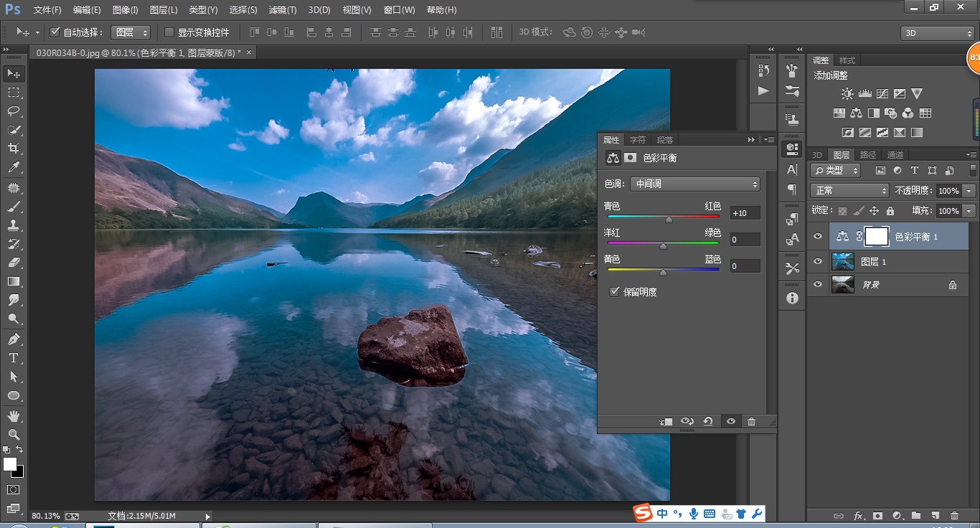980x528 pixels.
Task: Open the auto-select 图层 dropdown
Action: coord(131,32)
